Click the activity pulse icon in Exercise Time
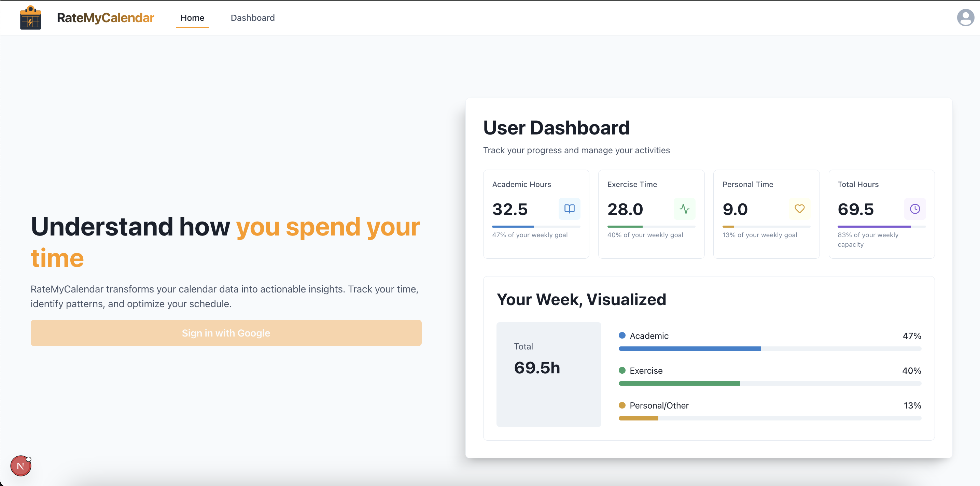Viewport: 980px width, 486px height. (x=684, y=209)
